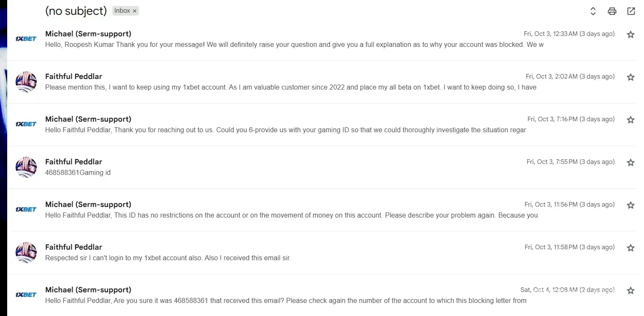Open conversation in a new window
644x316 pixels.
(x=631, y=11)
